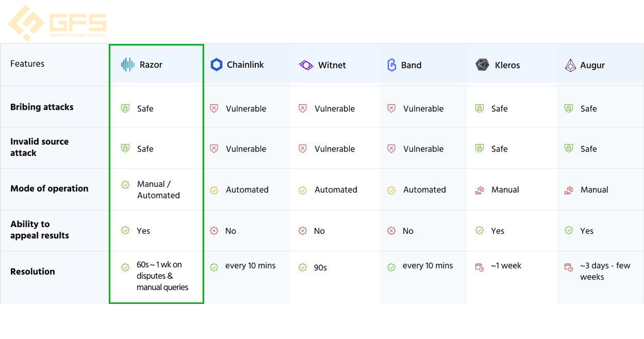Click the Razor waveform logo icon
The height and width of the screenshot is (339, 644).
click(128, 64)
